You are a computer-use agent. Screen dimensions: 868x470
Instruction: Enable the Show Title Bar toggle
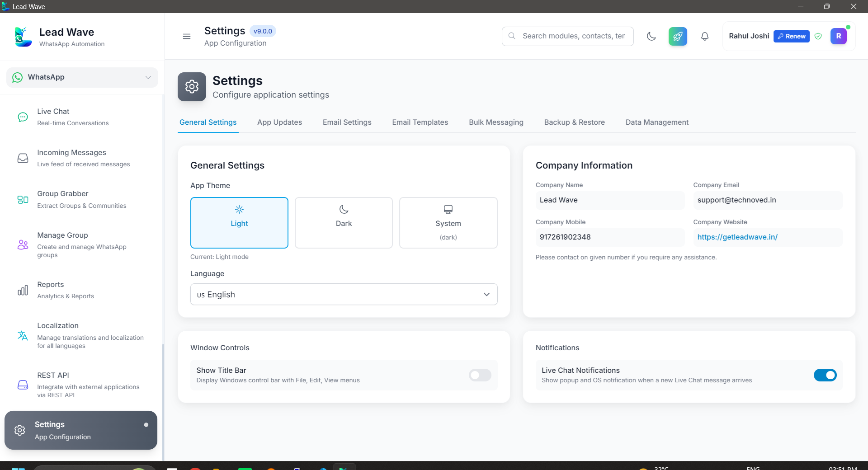point(480,375)
